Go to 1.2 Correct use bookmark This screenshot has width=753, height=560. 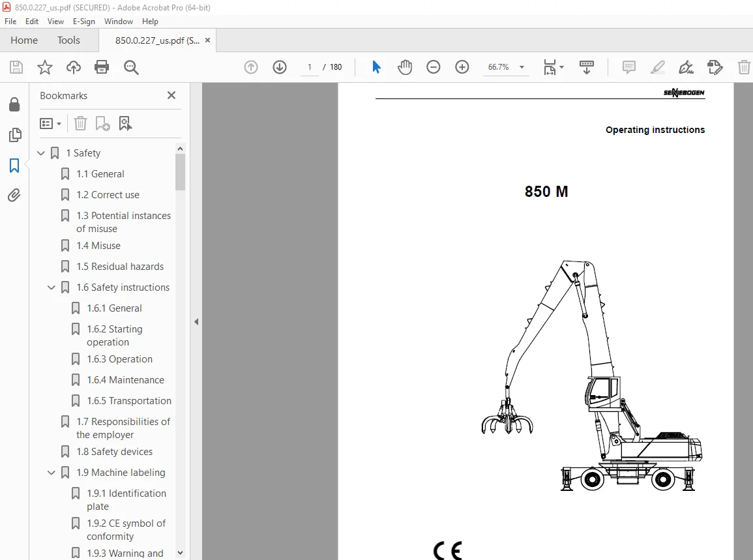point(108,195)
